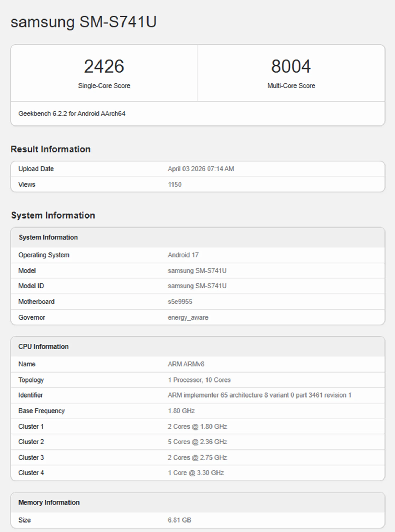Select the ARM implementer identifier string
The height and width of the screenshot is (532, 395).
[x=260, y=395]
